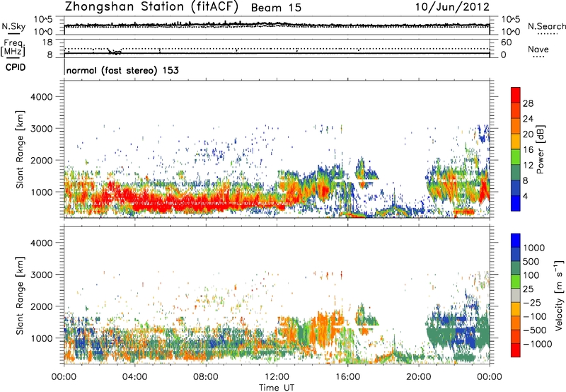Click the 'Freq. [MHz]' axis label

click(x=13, y=47)
